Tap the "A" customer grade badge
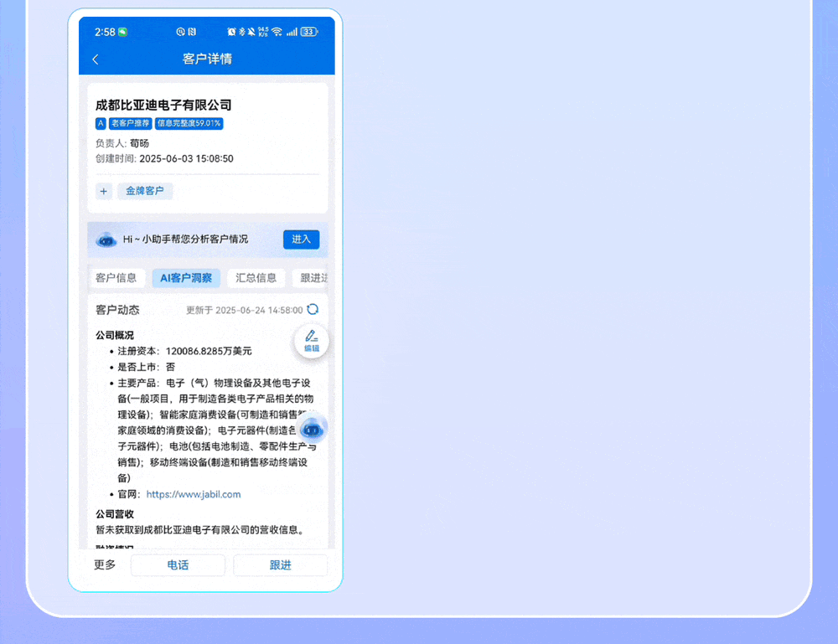Image resolution: width=838 pixels, height=644 pixels. [101, 123]
